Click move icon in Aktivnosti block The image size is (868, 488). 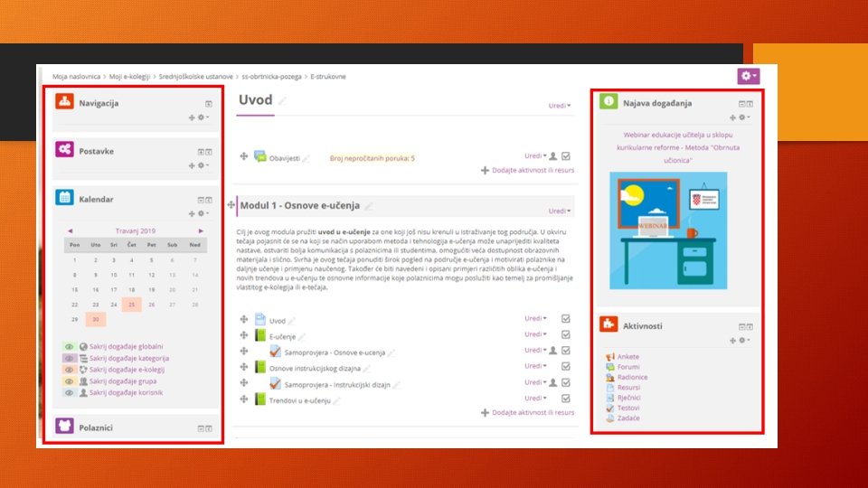coord(732,341)
